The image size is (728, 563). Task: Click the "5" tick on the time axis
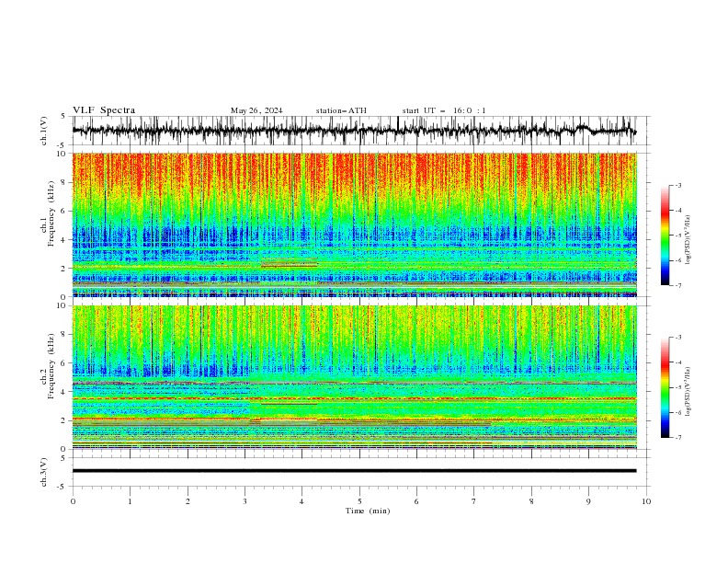[x=359, y=501]
